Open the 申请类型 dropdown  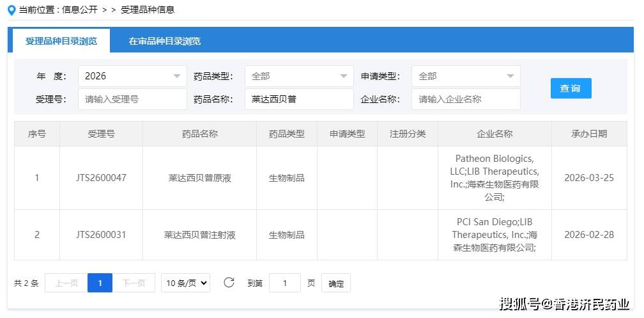466,76
